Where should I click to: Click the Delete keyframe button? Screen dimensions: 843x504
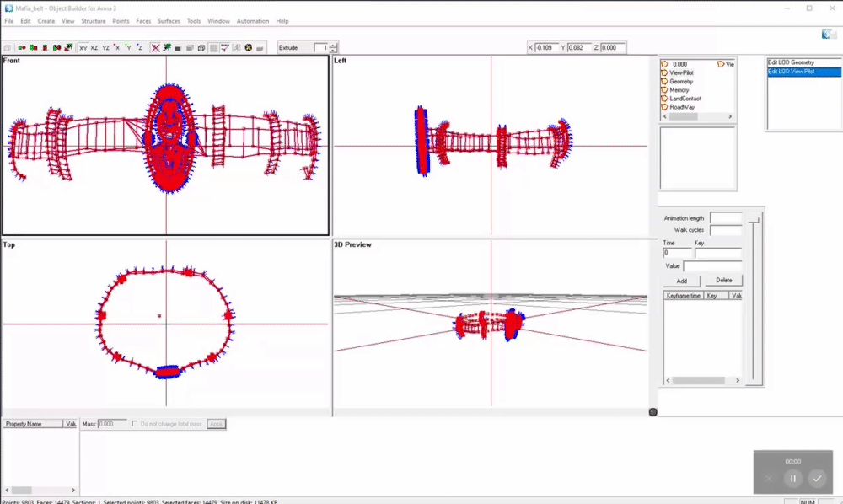point(723,280)
